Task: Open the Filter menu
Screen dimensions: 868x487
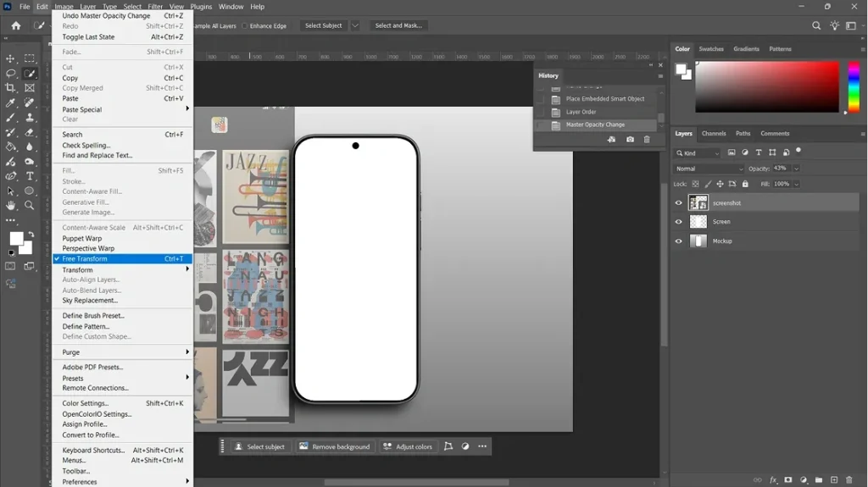Action: coord(155,7)
